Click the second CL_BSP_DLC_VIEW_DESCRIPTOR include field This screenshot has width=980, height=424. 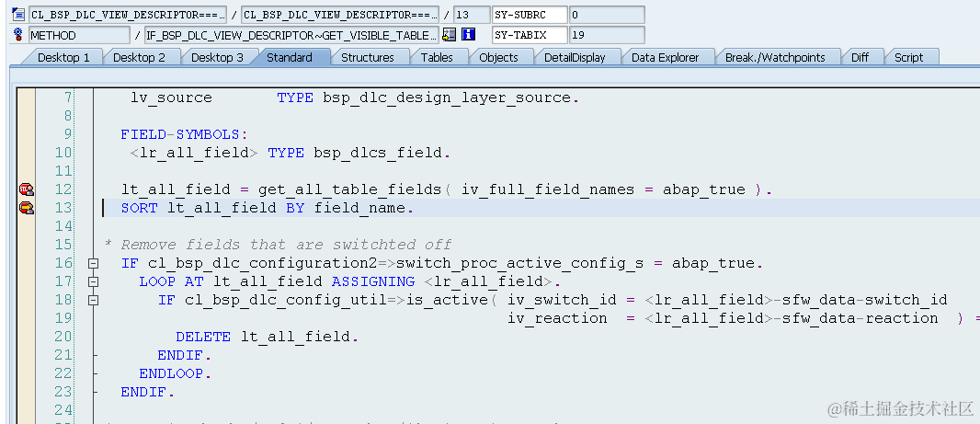point(340,15)
